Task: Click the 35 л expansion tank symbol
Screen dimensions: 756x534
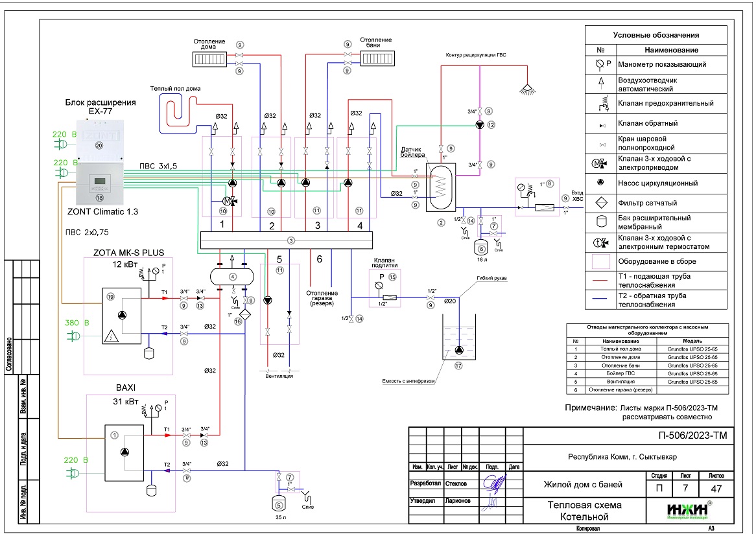Action: [279, 503]
